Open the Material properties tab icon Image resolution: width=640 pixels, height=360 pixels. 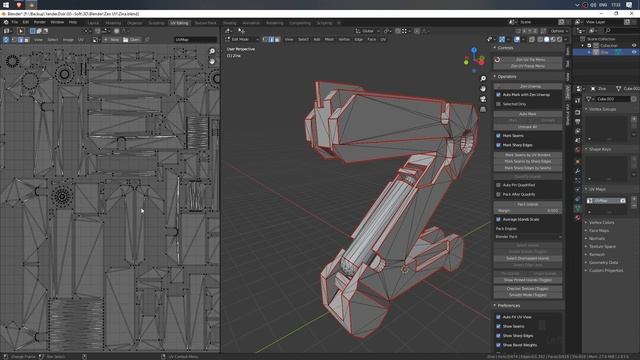pos(578,218)
